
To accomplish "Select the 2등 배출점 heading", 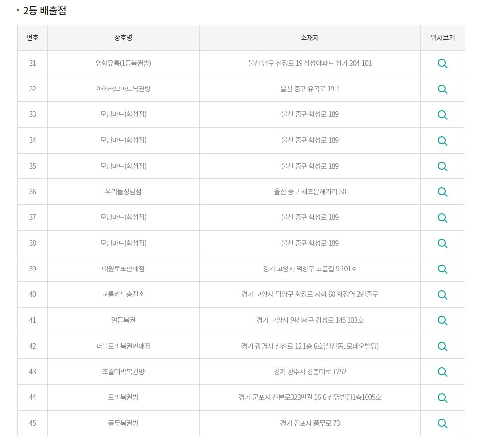I will (x=45, y=10).
